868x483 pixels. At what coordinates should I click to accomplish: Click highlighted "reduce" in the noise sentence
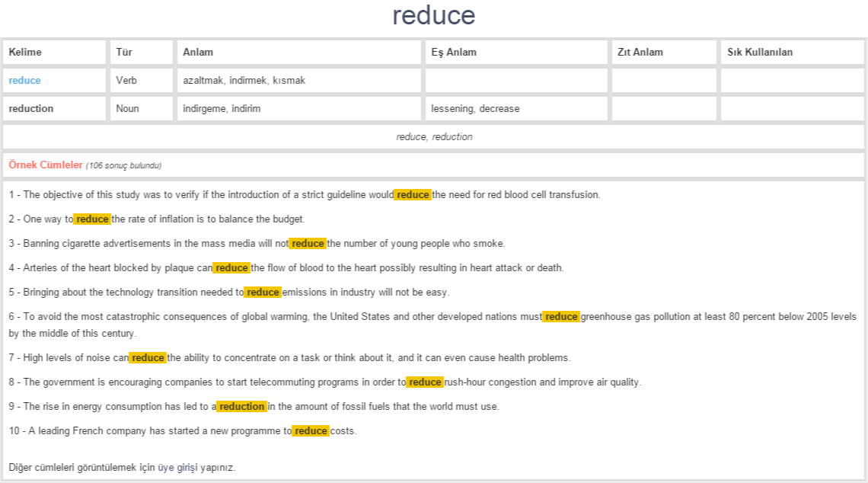(148, 358)
